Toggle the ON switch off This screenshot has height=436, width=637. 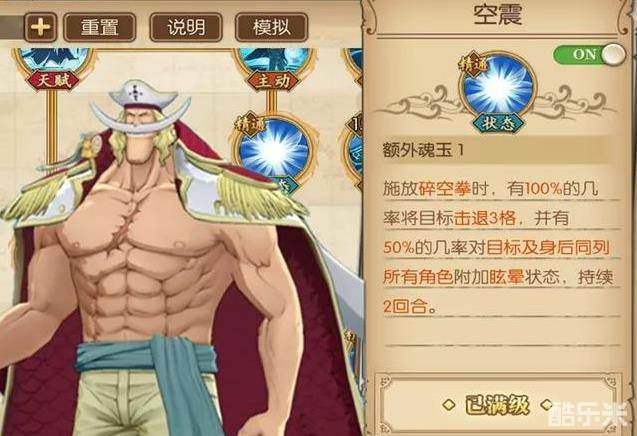coord(589,54)
